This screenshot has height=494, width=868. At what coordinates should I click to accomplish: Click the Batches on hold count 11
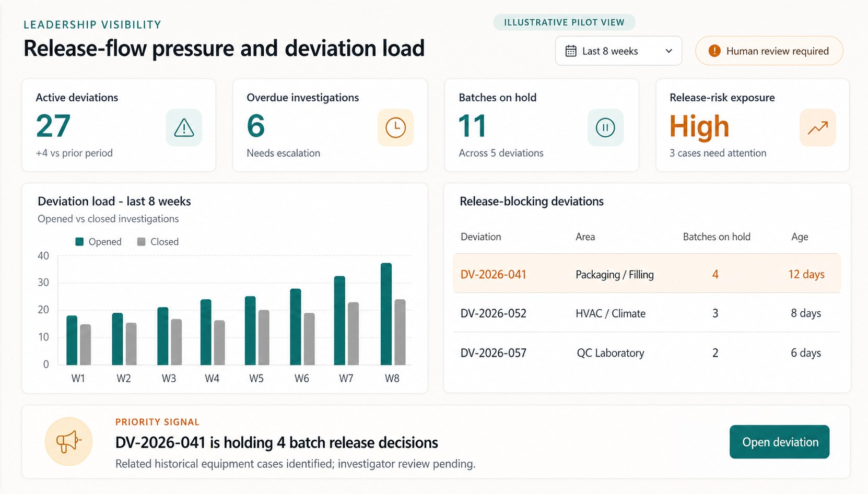pyautogui.click(x=473, y=126)
